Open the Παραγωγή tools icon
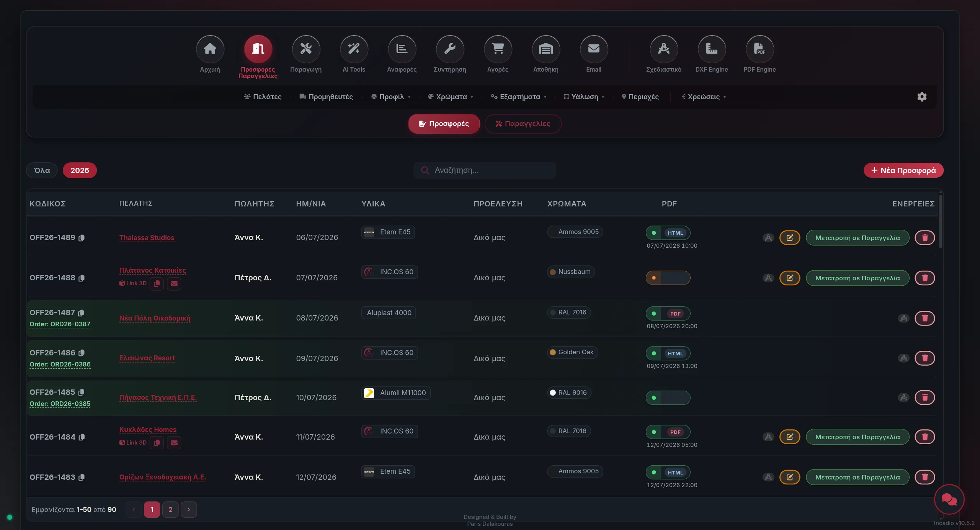 pyautogui.click(x=306, y=49)
